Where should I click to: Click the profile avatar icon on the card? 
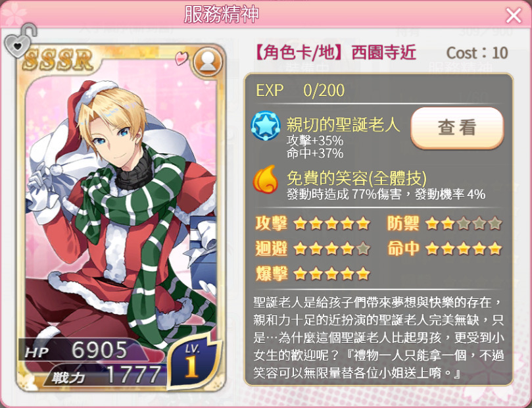[x=208, y=62]
